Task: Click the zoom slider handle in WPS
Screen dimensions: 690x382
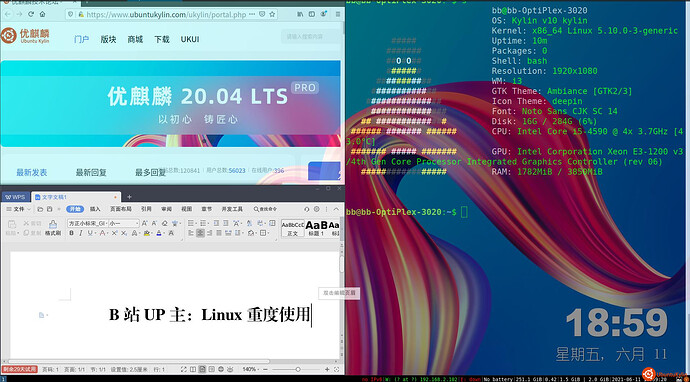Action: coord(298,369)
